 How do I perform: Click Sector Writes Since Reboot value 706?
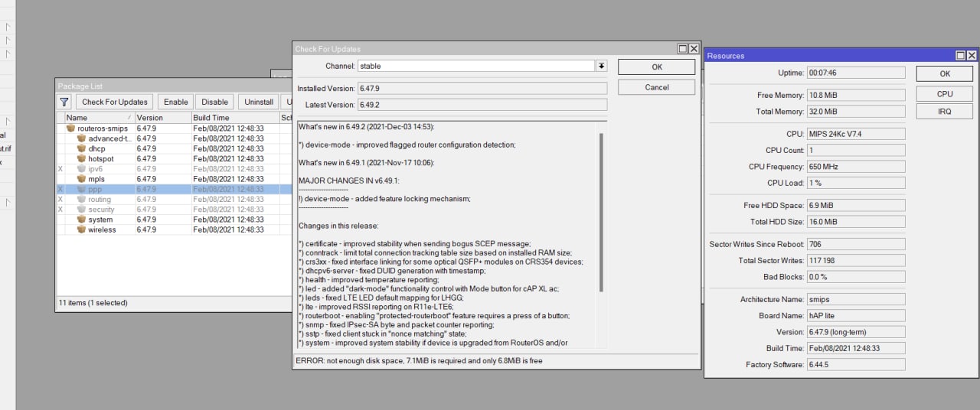tap(856, 244)
